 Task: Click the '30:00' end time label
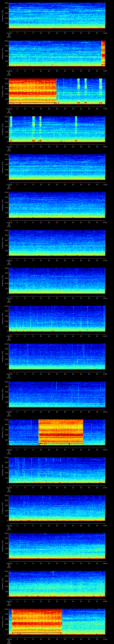coord(105,601)
